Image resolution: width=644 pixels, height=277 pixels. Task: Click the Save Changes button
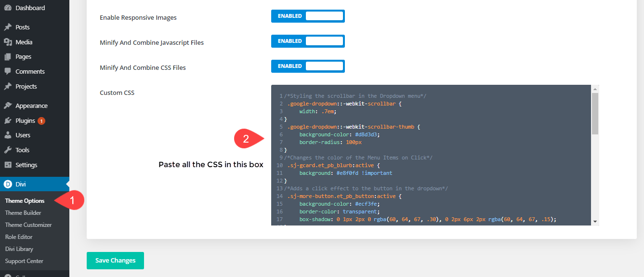point(115,261)
